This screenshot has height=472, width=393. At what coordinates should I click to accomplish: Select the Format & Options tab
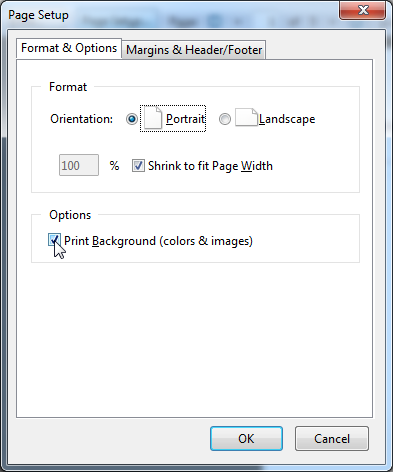tap(69, 49)
